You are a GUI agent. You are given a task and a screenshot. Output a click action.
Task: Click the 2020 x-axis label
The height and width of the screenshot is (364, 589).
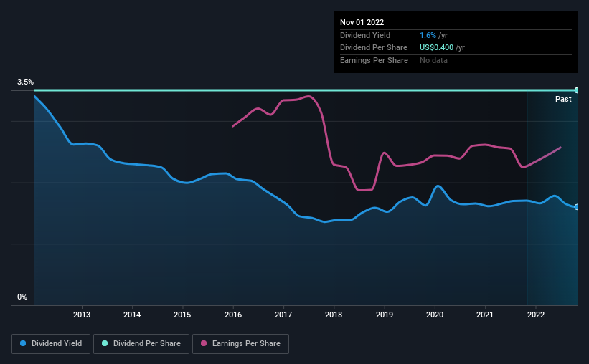[435, 315]
